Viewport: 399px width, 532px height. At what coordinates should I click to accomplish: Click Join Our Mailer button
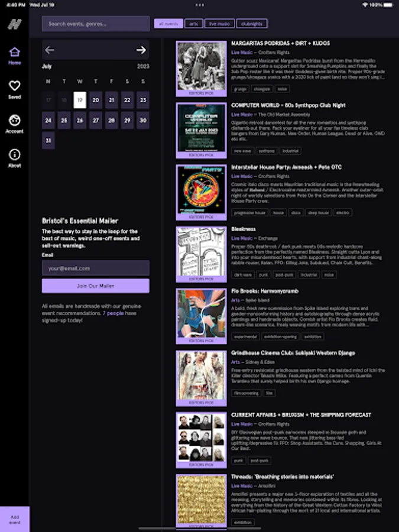[x=96, y=286]
